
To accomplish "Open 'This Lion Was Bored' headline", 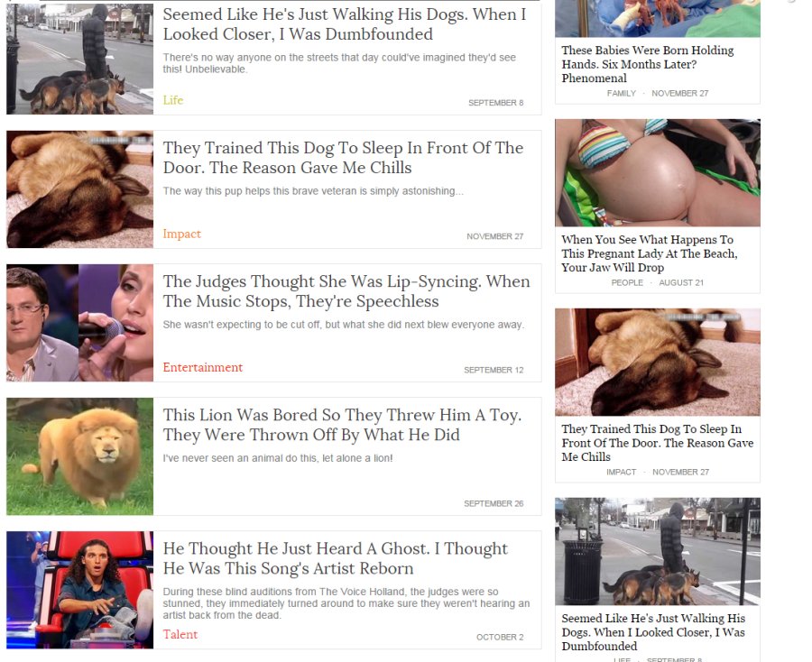I will tap(342, 425).
